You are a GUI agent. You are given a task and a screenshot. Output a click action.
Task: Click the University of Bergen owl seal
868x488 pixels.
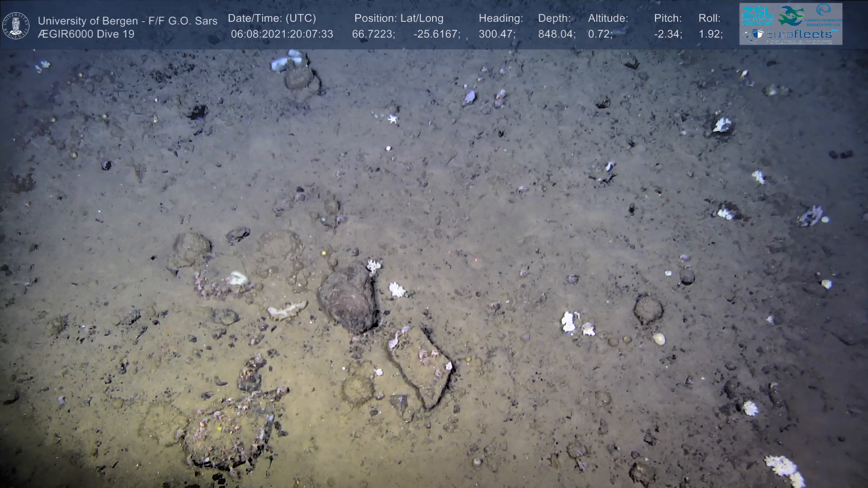[16, 25]
